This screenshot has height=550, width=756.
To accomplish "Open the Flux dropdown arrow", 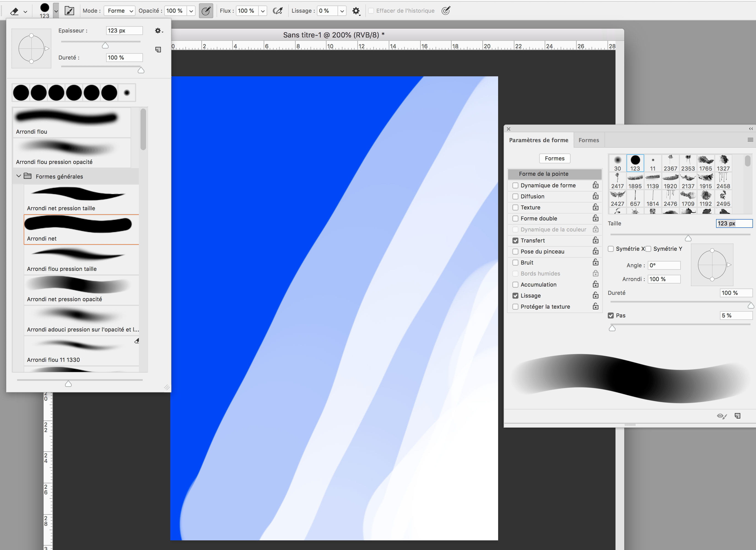I will click(263, 11).
